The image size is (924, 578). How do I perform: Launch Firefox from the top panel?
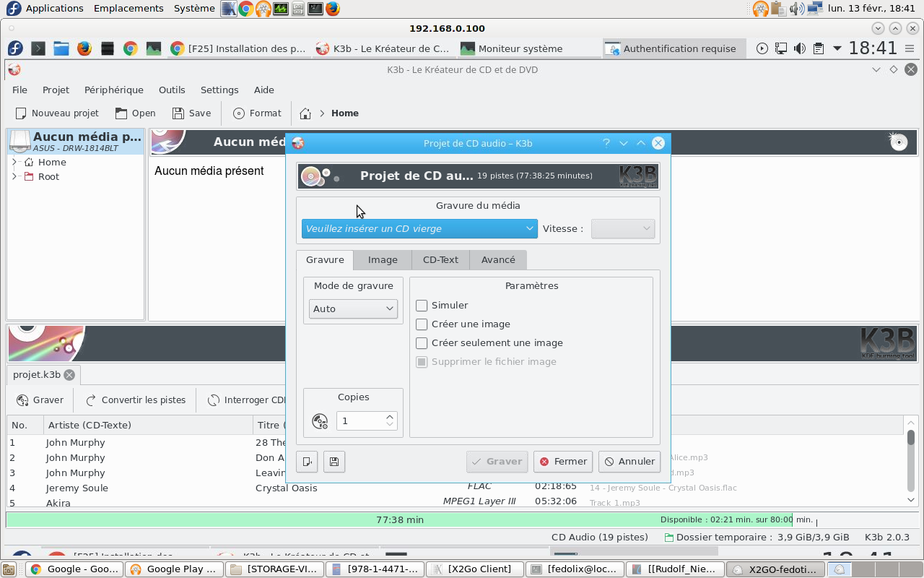(332, 9)
